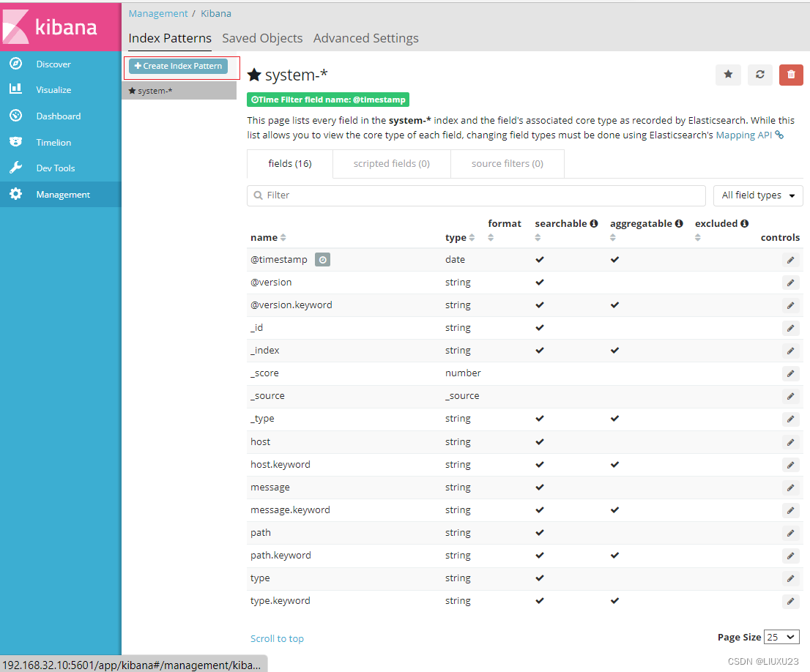Select the fields (16) tab
This screenshot has height=672, width=810.
point(290,164)
